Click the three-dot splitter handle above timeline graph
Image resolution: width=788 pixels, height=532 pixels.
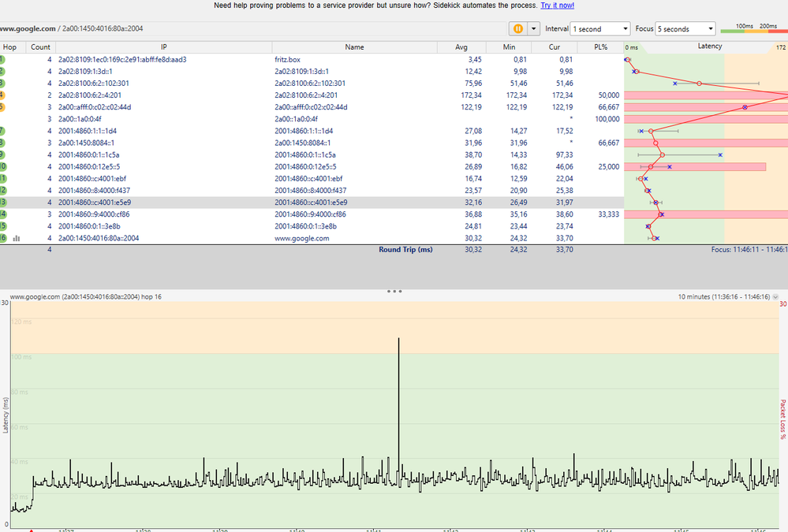point(394,291)
